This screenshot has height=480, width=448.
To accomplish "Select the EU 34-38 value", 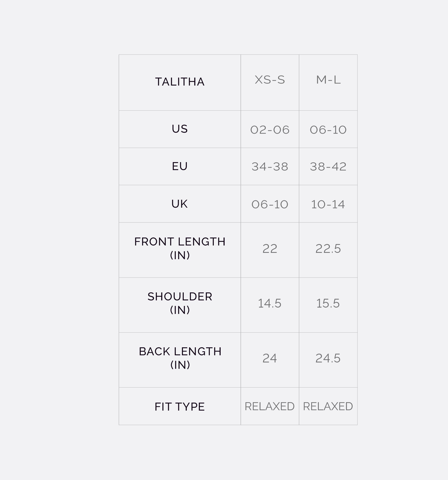I will click(270, 167).
